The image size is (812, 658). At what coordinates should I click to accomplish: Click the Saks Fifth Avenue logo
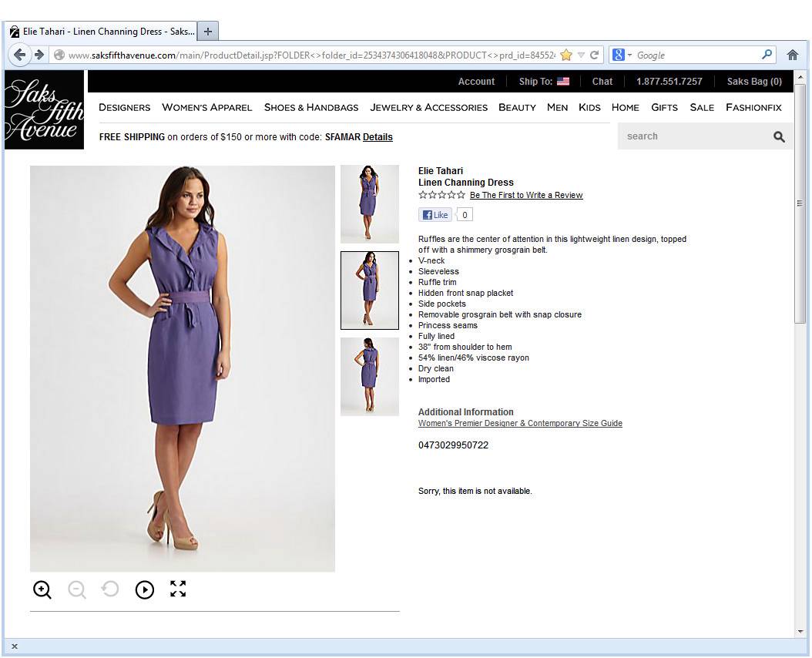(x=44, y=110)
